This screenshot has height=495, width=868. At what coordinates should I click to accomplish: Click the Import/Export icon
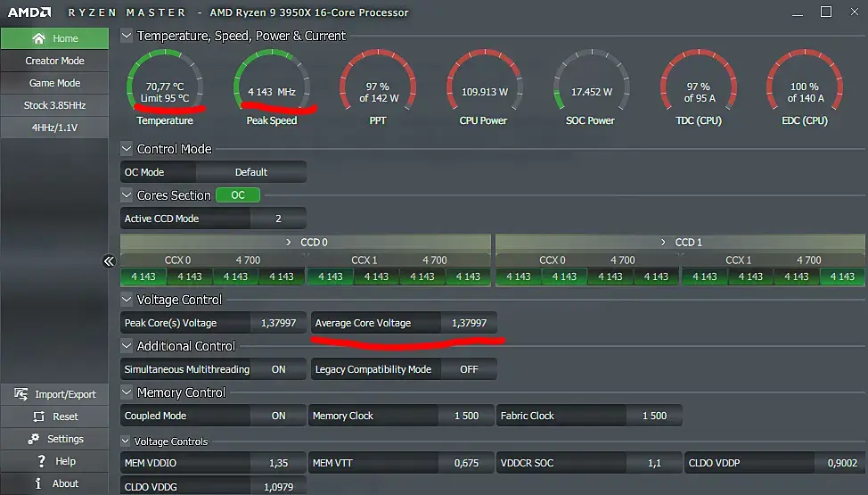point(21,394)
